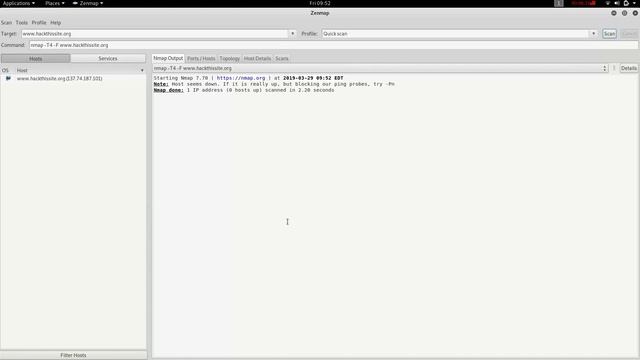Switch to the Hosts list button
The image size is (640, 360).
pos(36,59)
